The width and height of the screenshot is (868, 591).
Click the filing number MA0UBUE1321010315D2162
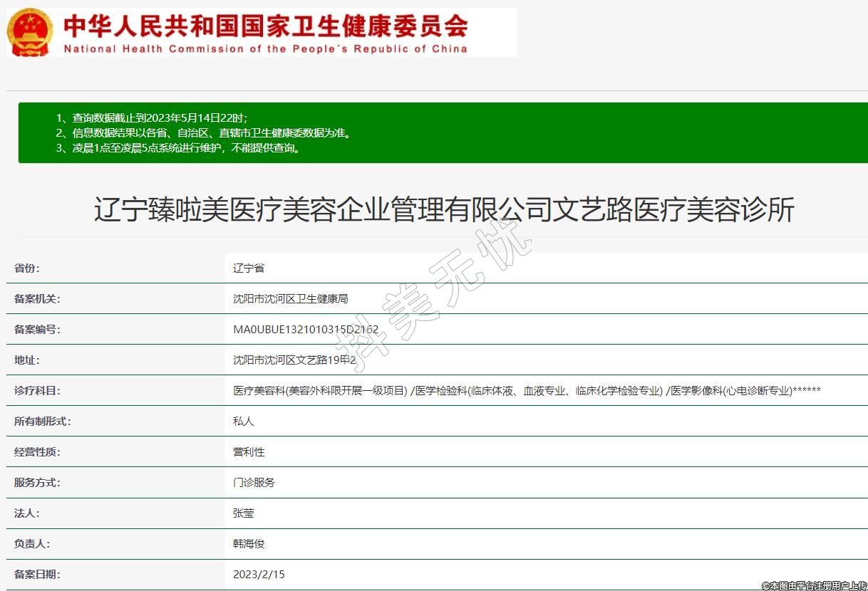[x=306, y=330]
